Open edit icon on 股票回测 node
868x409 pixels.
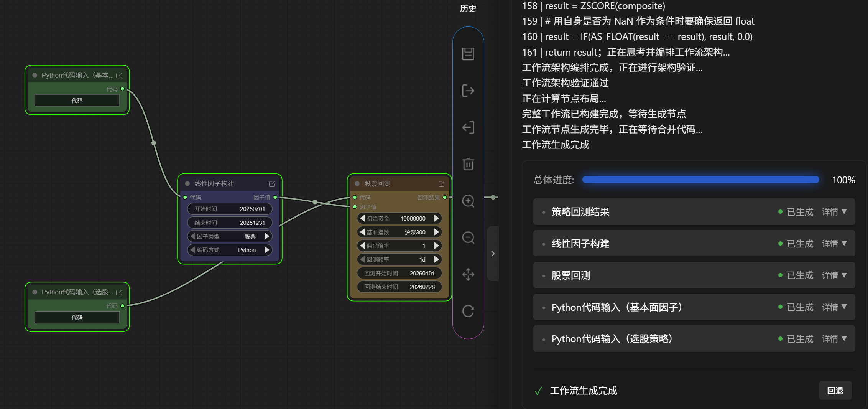click(x=441, y=184)
